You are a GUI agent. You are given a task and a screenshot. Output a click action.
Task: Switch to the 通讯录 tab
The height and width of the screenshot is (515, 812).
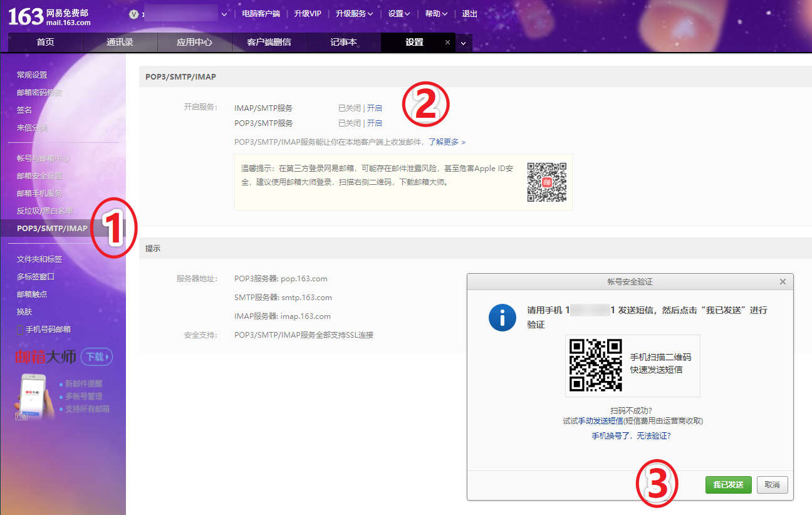coord(120,43)
